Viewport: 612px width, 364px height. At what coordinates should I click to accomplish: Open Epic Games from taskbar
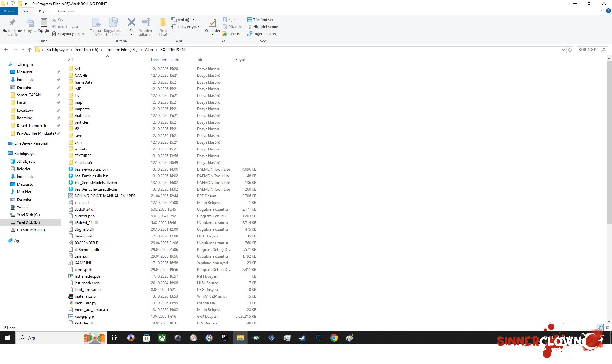tap(225, 338)
